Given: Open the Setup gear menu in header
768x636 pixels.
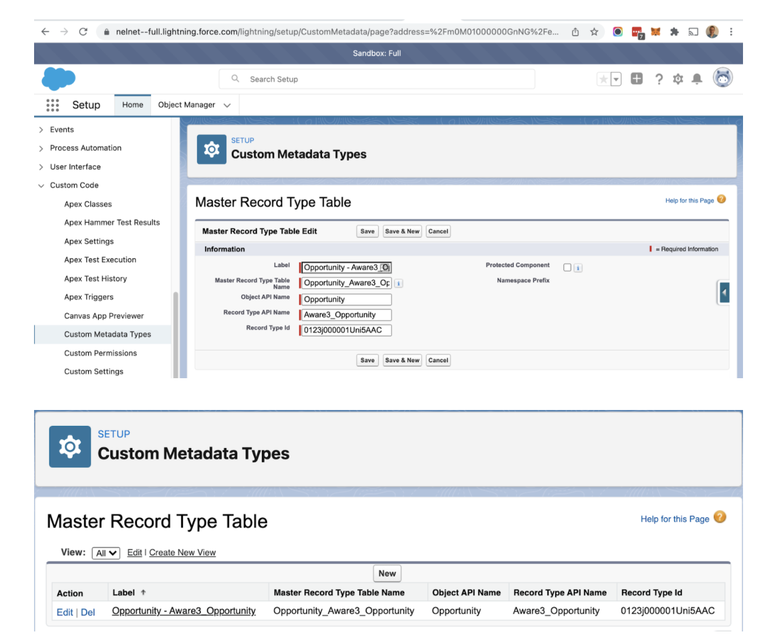Looking at the screenshot, I should (678, 79).
